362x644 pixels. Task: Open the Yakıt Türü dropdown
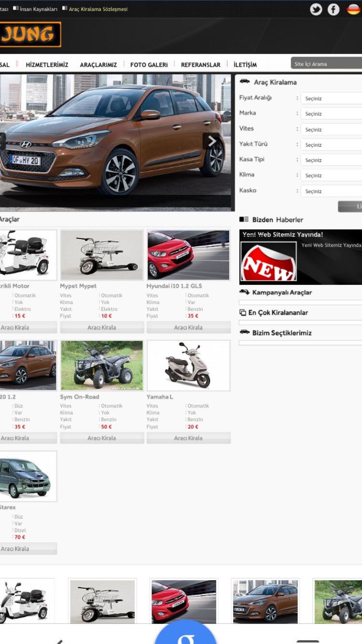(331, 145)
